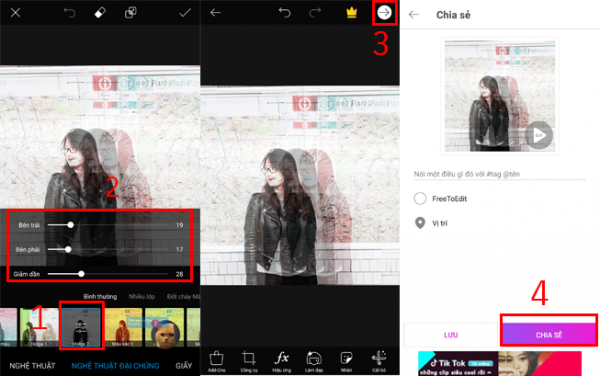Screen dimensions: 600x376
Task: Switch to GIẤY tab
Action: coord(184,366)
